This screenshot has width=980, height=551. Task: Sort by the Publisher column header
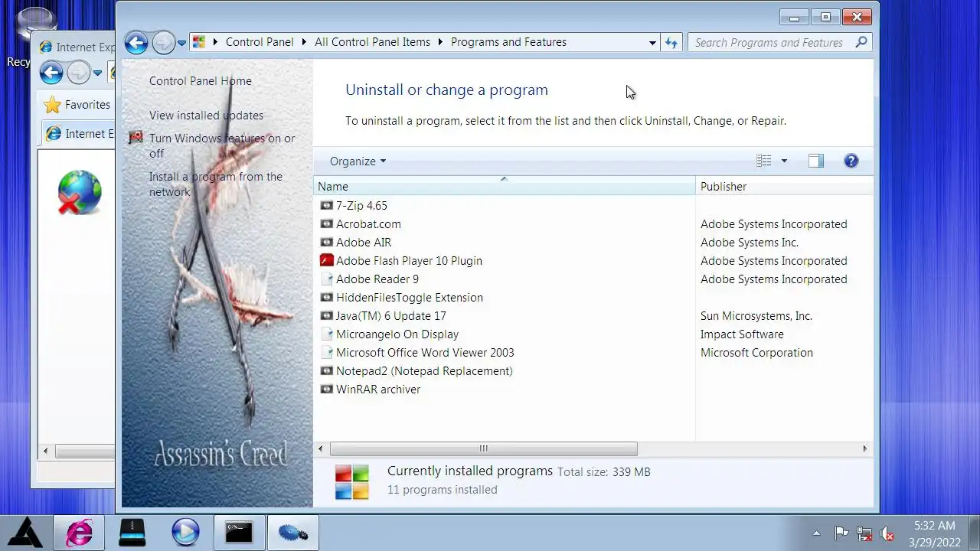784,186
